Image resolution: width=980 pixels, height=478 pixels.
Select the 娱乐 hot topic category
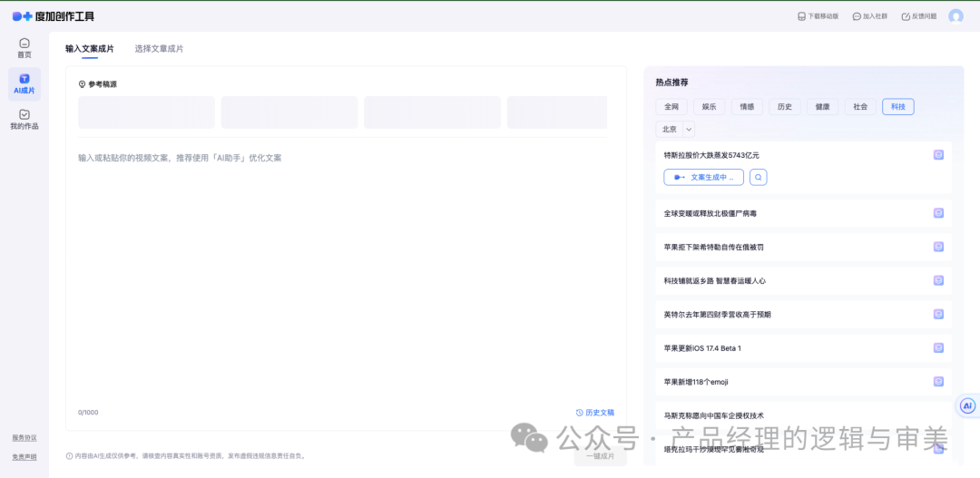[x=710, y=107]
